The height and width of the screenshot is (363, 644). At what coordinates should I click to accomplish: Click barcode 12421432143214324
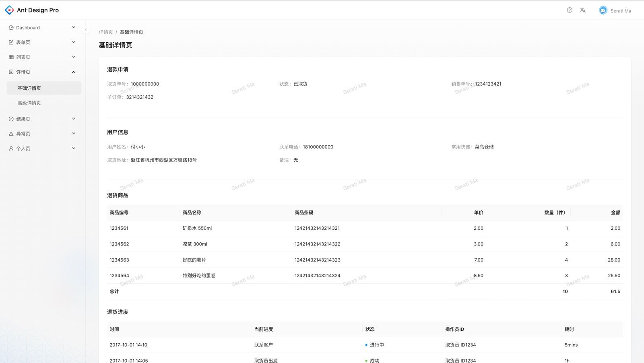(318, 276)
